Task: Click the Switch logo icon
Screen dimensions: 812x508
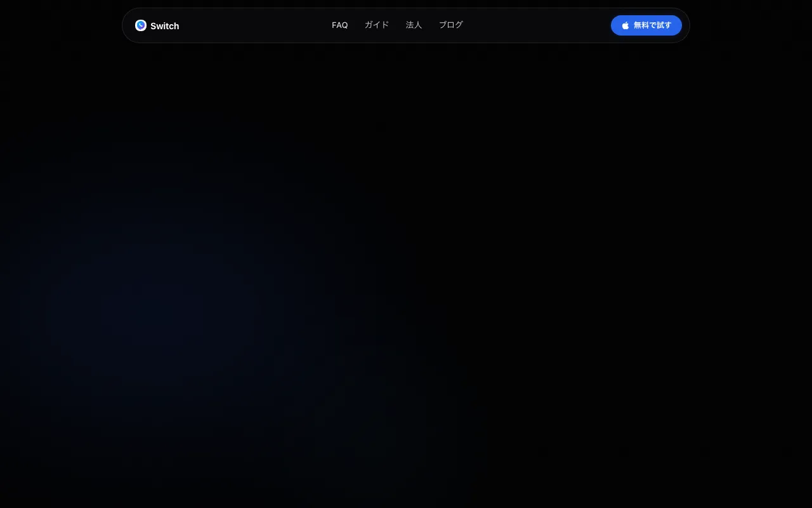Action: (141, 25)
